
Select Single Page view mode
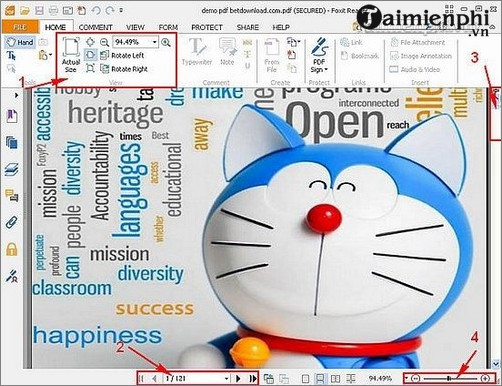[305, 379]
